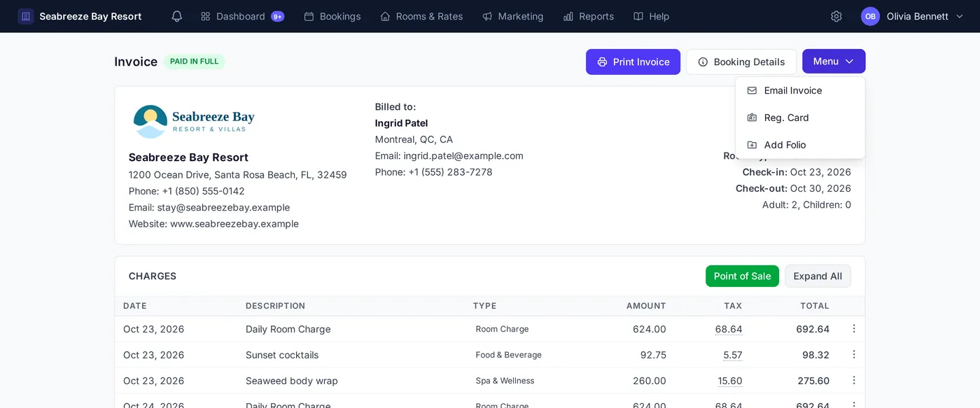Click the TYPE column header
980x408 pixels.
[484, 306]
